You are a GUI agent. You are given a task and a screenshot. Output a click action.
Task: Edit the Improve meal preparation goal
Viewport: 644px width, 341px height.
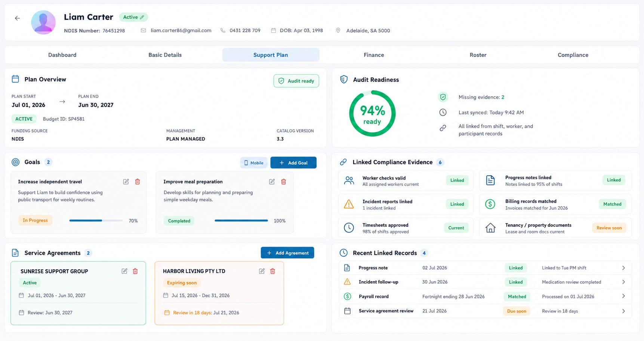coord(272,182)
